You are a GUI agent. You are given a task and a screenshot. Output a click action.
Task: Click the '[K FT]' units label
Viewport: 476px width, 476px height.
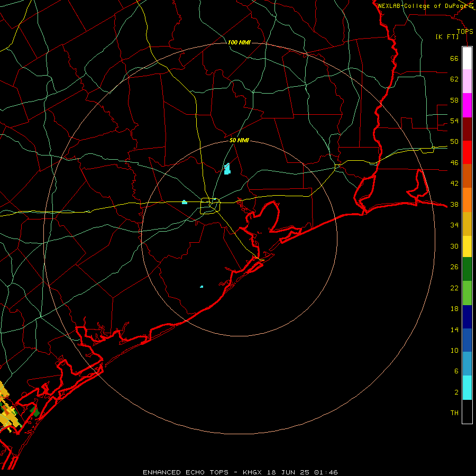[x=447, y=37]
